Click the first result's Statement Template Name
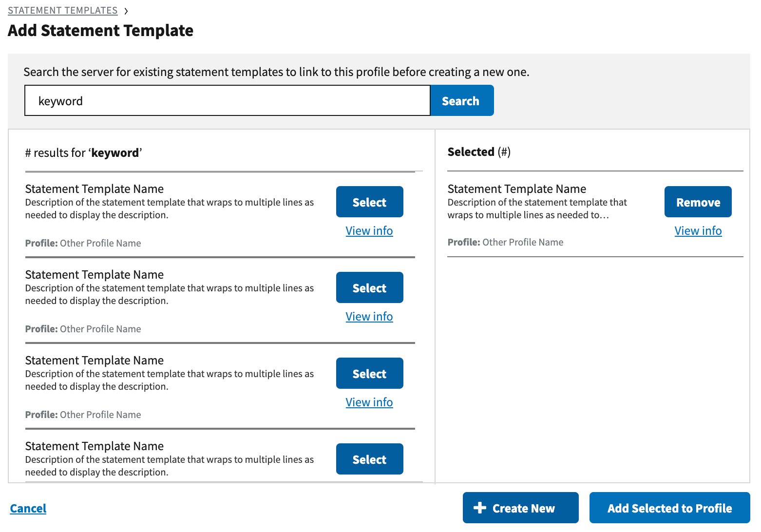 [95, 189]
